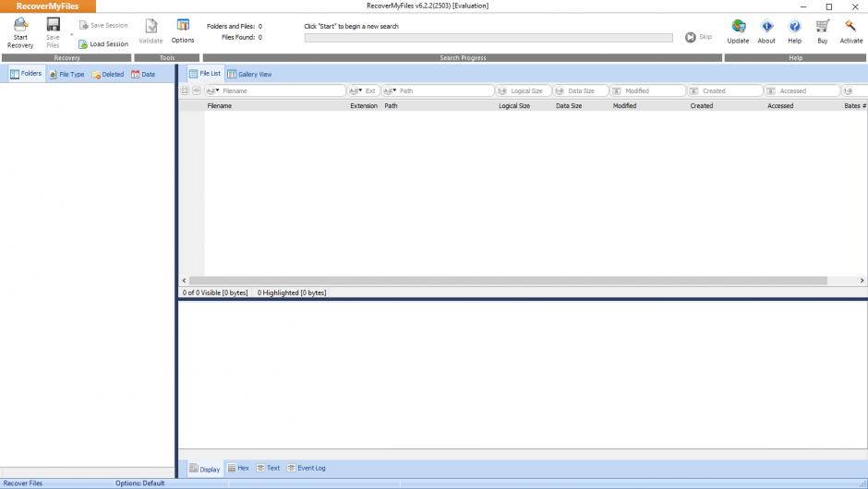Switch to the Date tab
The height and width of the screenshot is (489, 868).
click(143, 74)
